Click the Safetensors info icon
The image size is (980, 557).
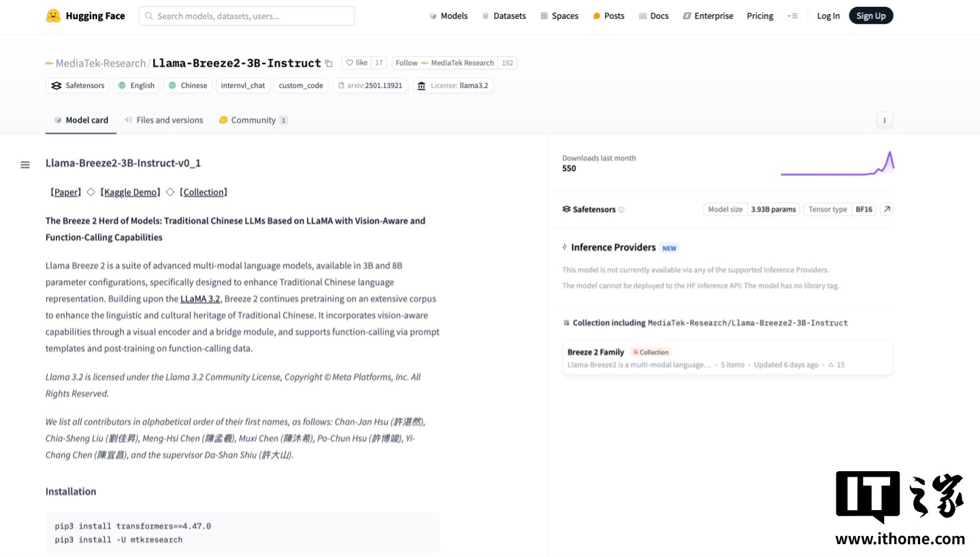point(621,210)
